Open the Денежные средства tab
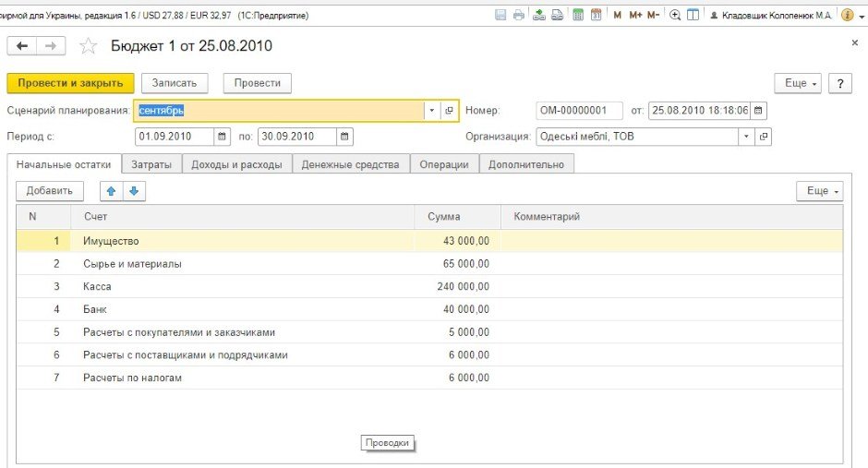868x468 pixels. click(x=350, y=164)
